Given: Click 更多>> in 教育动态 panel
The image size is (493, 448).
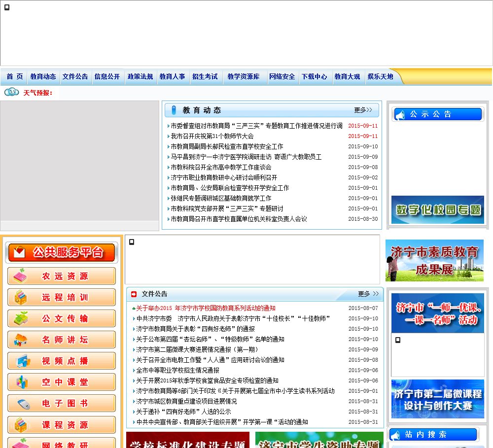Looking at the screenshot, I should click(363, 110).
